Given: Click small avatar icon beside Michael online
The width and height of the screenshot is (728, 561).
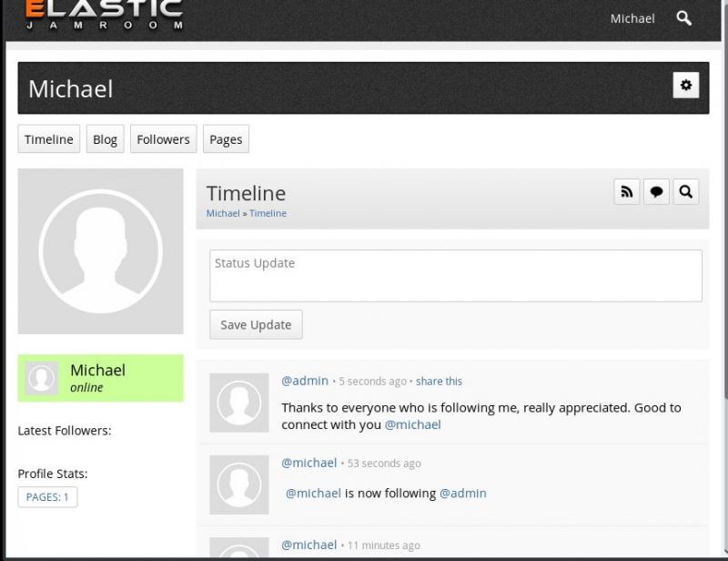Looking at the screenshot, I should pos(41,378).
